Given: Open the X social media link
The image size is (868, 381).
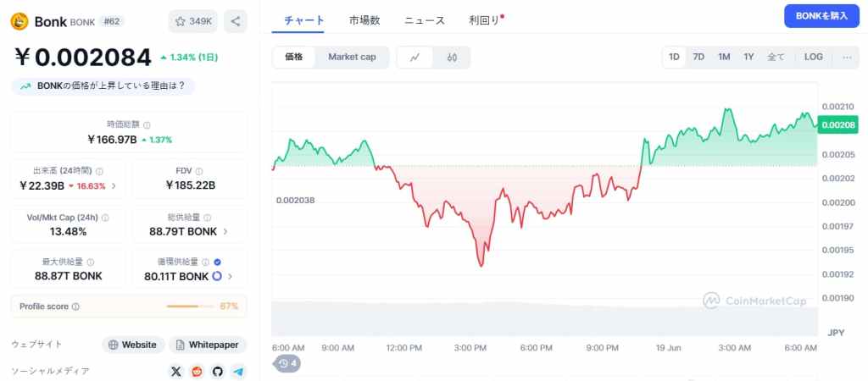Looking at the screenshot, I should (176, 372).
